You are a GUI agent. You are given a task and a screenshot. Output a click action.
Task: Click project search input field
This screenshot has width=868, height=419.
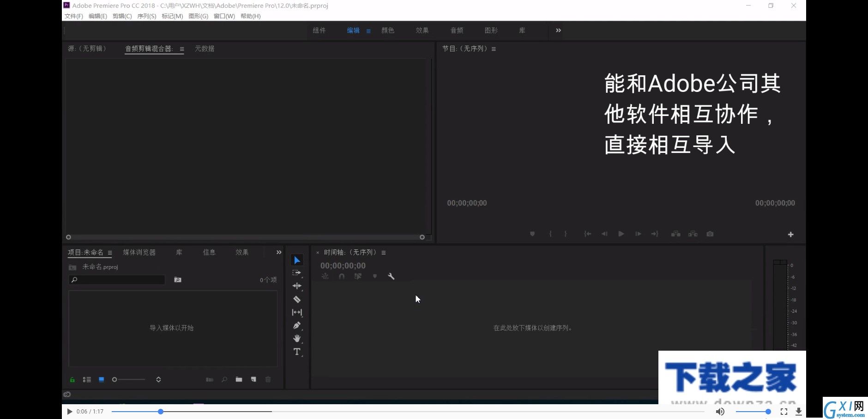pyautogui.click(x=117, y=279)
